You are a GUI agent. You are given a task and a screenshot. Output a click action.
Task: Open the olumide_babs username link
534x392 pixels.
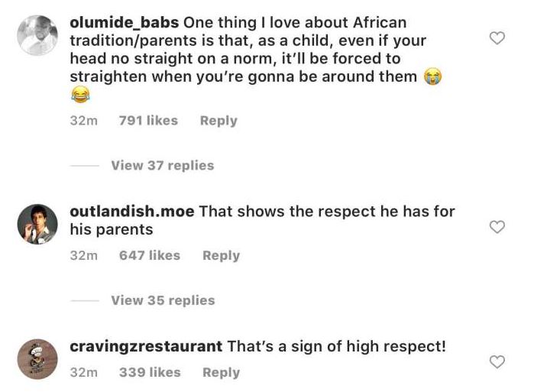click(x=125, y=23)
